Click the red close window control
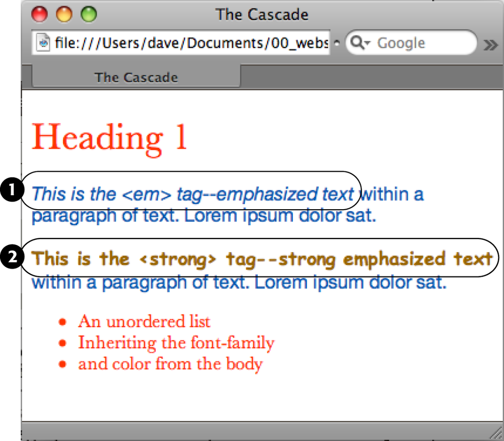This screenshot has width=504, height=441. [x=39, y=15]
